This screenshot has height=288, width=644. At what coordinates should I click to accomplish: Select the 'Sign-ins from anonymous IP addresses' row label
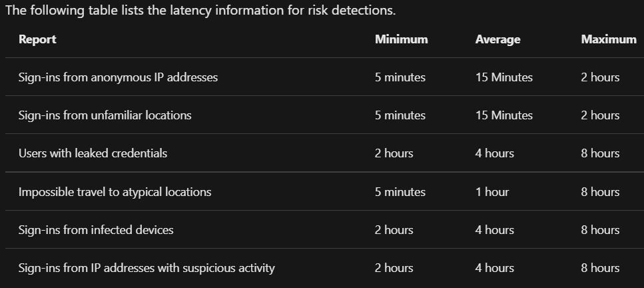[x=118, y=77]
